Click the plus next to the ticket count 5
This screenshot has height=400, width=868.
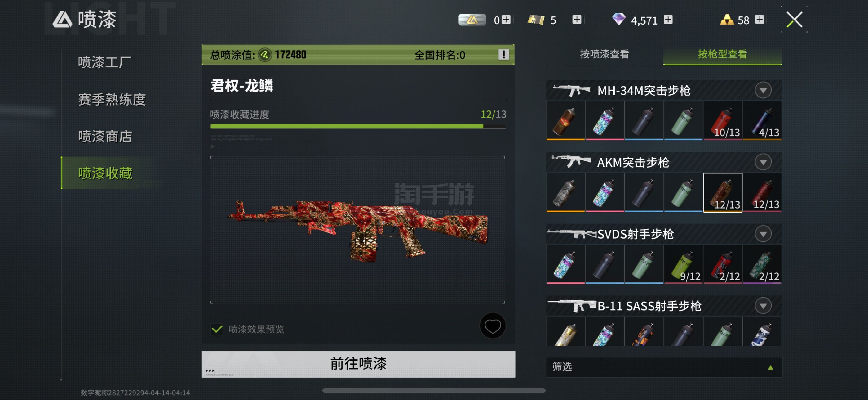click(577, 20)
